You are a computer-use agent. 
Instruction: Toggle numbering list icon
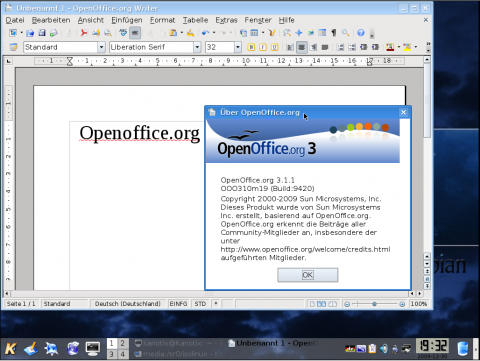pos(340,47)
